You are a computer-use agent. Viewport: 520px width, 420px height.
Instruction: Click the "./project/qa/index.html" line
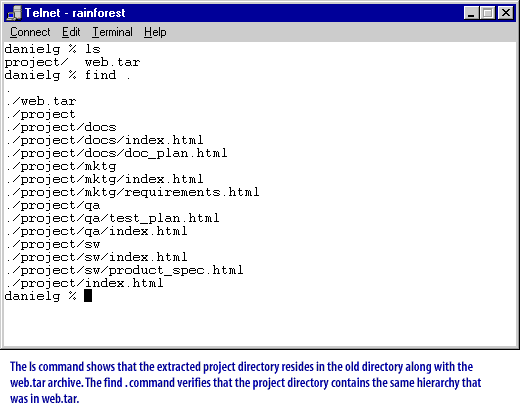point(97,231)
